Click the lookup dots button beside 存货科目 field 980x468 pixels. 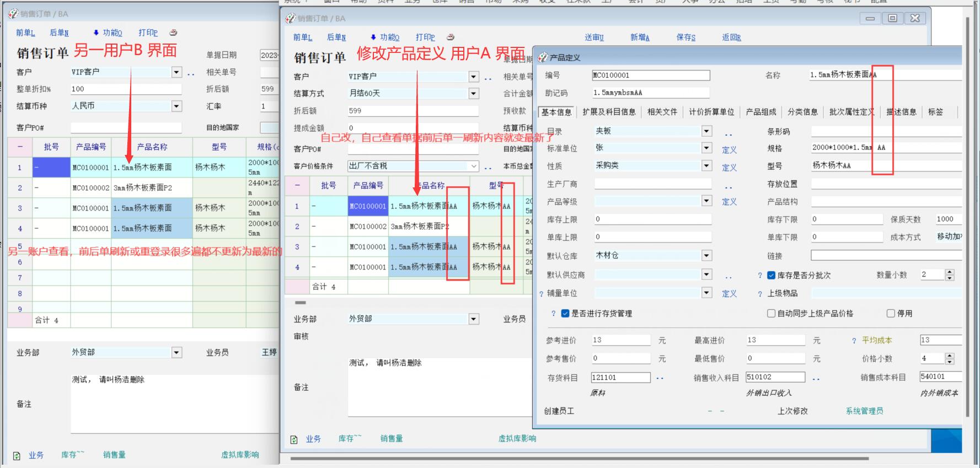coord(660,378)
